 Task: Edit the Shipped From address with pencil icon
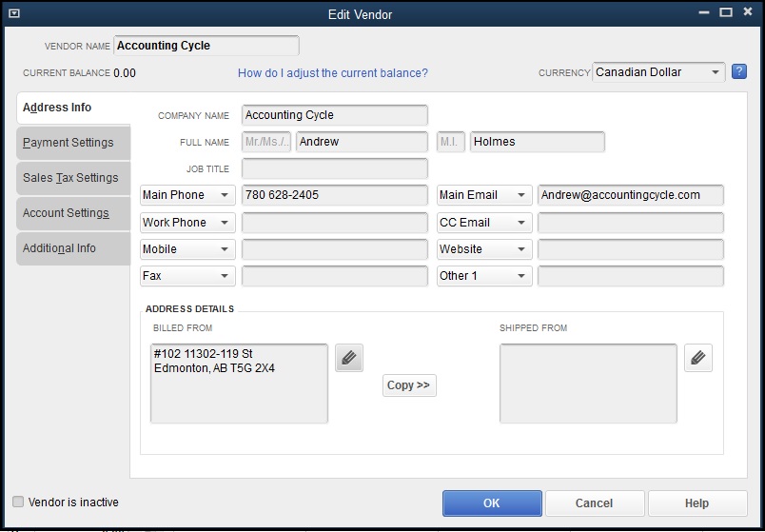point(698,358)
